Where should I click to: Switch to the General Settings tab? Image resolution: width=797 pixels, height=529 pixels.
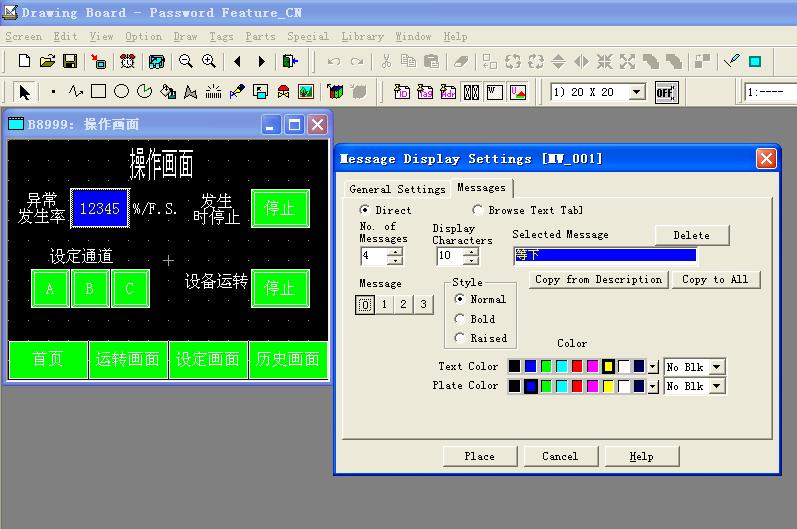pos(397,189)
